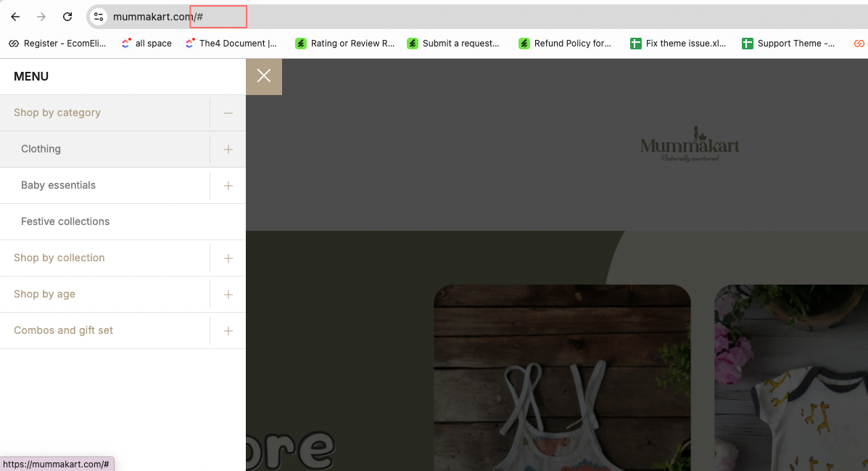Select the Clothing menu item
Screen dimensions: 868x471
(x=41, y=150)
